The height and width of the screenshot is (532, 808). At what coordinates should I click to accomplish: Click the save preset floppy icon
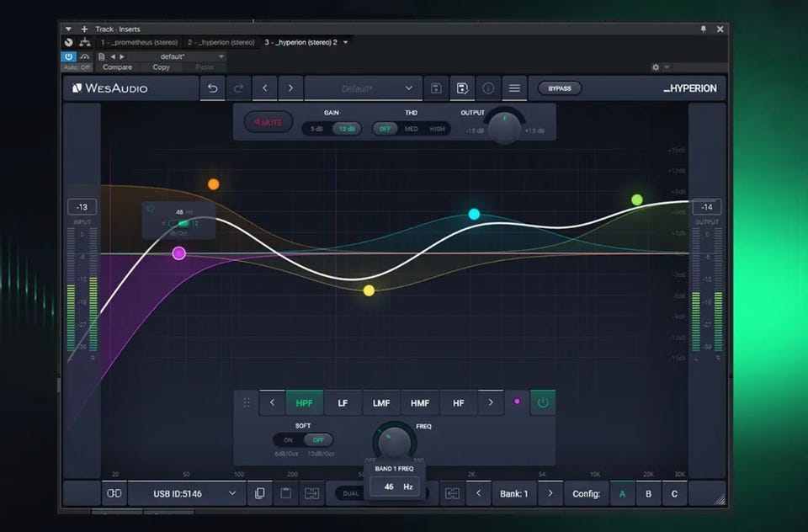[436, 88]
